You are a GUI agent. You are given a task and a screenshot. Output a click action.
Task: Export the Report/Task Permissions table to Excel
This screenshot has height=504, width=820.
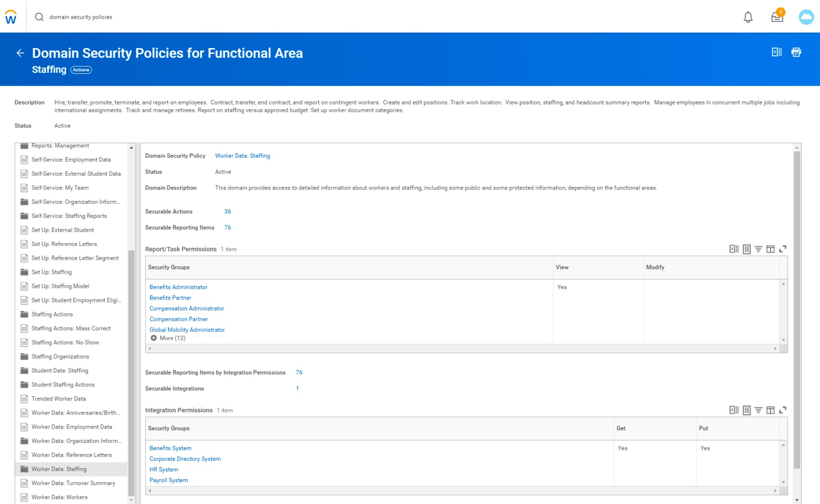[735, 248]
